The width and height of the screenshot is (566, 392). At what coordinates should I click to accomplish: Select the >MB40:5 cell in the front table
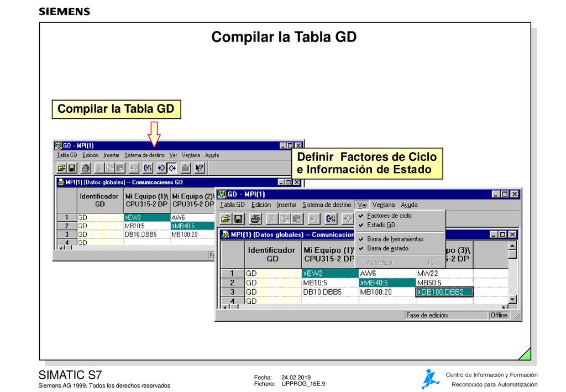pos(387,283)
